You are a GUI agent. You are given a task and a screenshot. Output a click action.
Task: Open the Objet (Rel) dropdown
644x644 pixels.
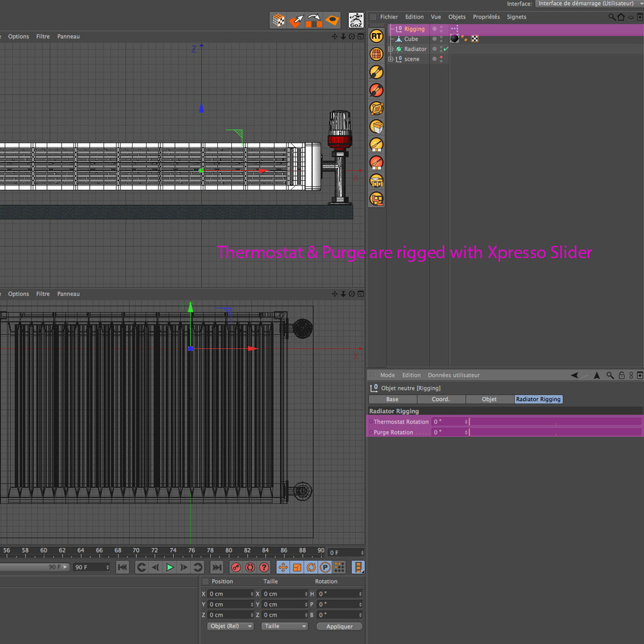tap(230, 626)
